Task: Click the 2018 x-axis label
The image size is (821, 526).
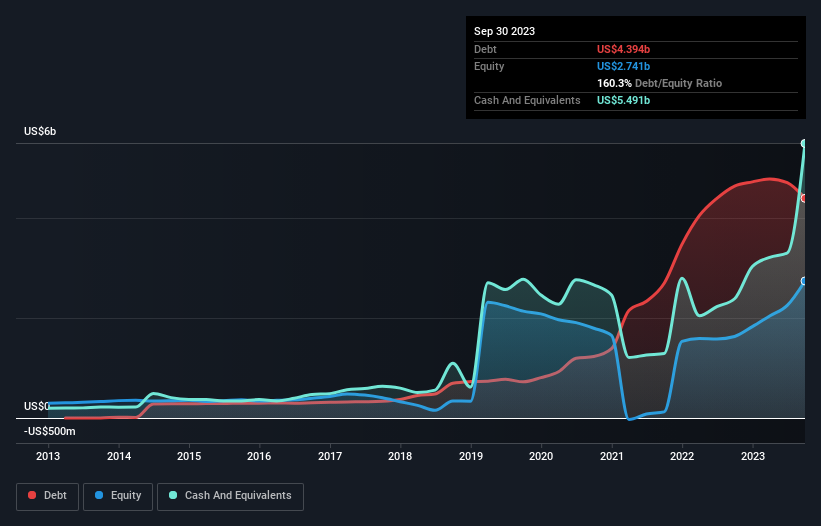Action: tap(400, 456)
